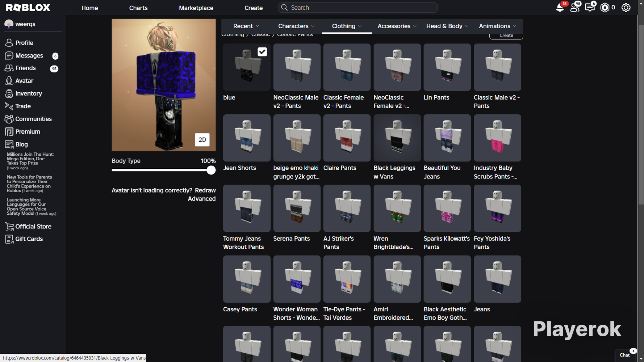Click the Profile sidebar icon
This screenshot has width=644, height=362.
point(9,43)
